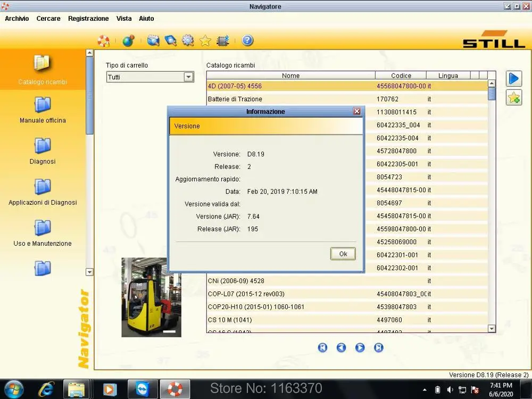Open help with the question mark icon
Screen dimensions: 532x399
(247, 41)
